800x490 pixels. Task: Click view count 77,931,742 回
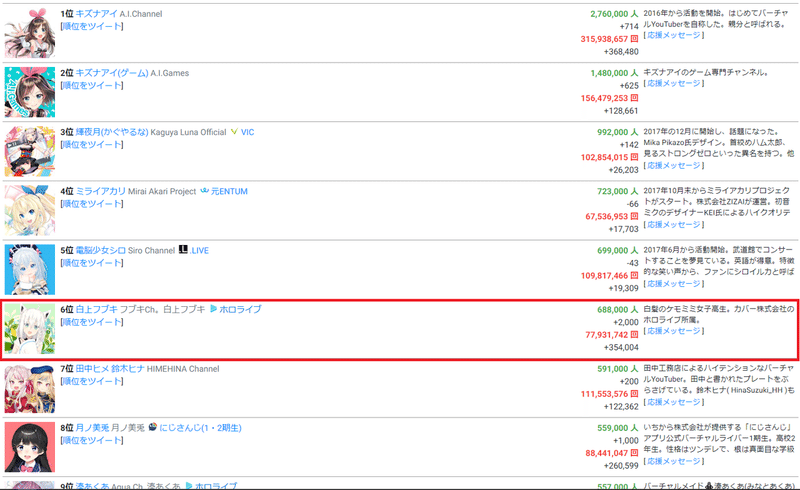(612, 335)
